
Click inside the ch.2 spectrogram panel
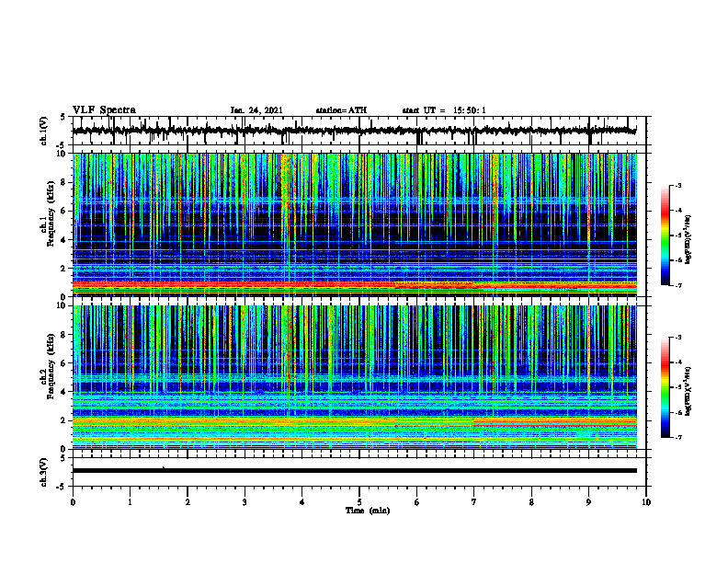click(355, 377)
